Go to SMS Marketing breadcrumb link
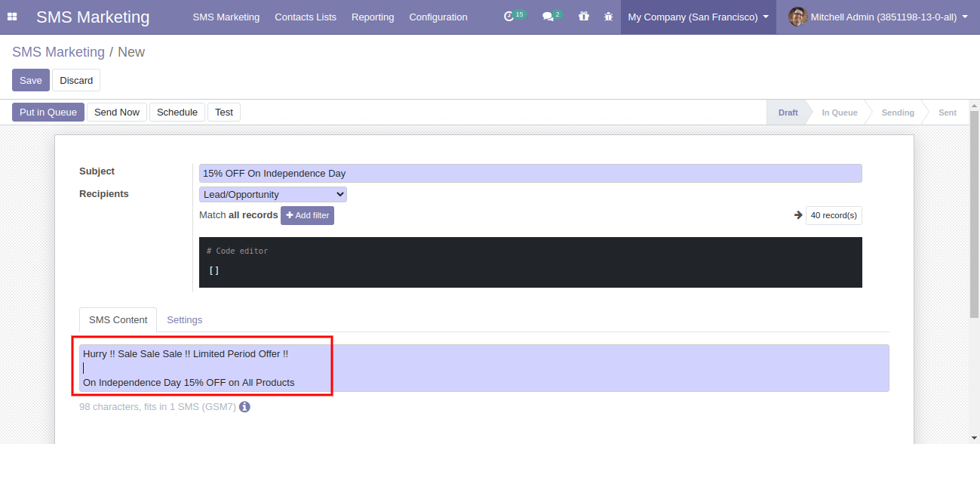This screenshot has height=481, width=980. pos(58,52)
